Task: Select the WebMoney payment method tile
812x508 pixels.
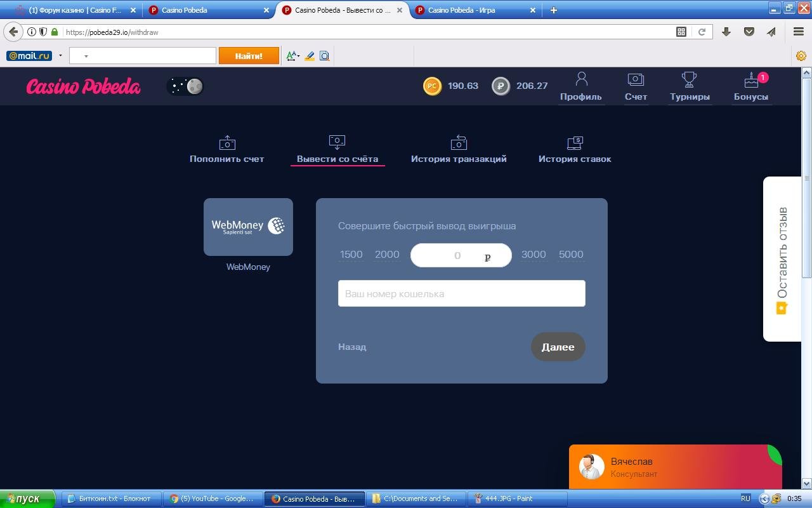Action: coord(248,227)
